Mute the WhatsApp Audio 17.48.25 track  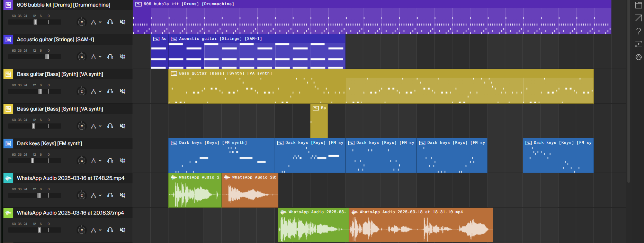tap(123, 195)
